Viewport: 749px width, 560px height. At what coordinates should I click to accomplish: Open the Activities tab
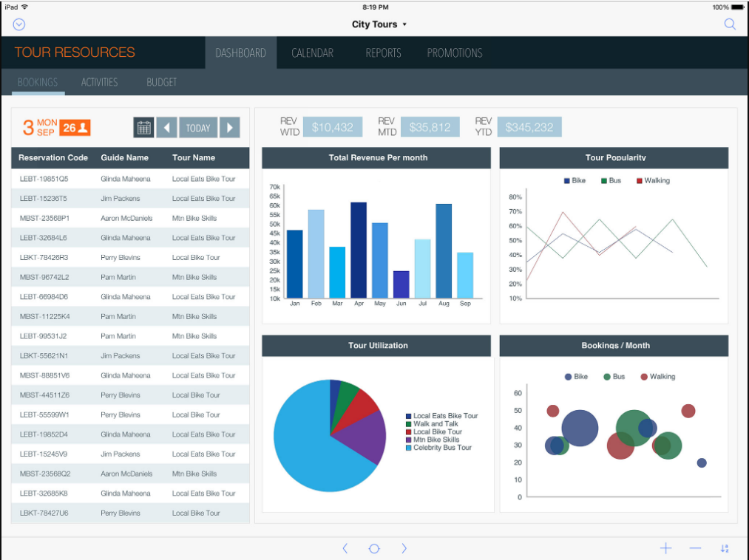click(100, 82)
